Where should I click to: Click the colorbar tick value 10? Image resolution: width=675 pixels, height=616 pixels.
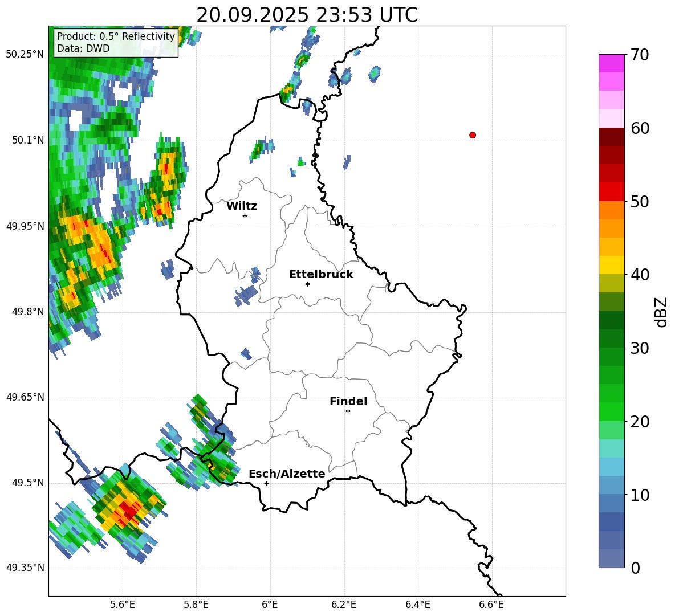click(x=640, y=495)
